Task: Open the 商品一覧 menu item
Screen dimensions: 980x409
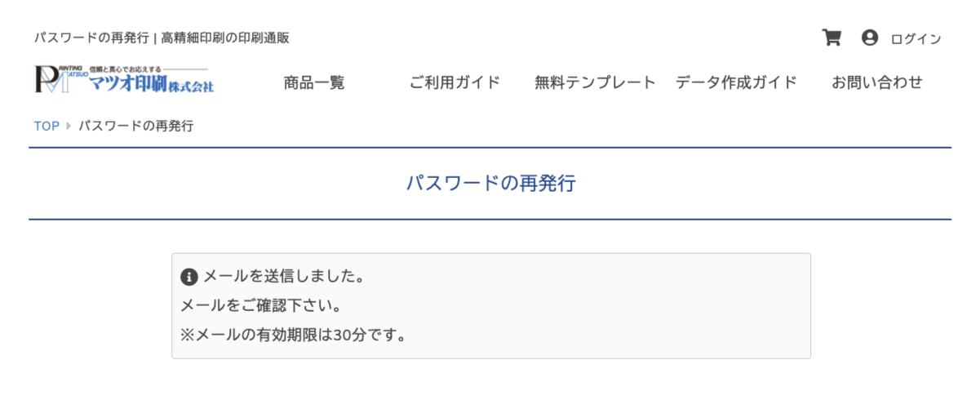Action: (x=314, y=82)
